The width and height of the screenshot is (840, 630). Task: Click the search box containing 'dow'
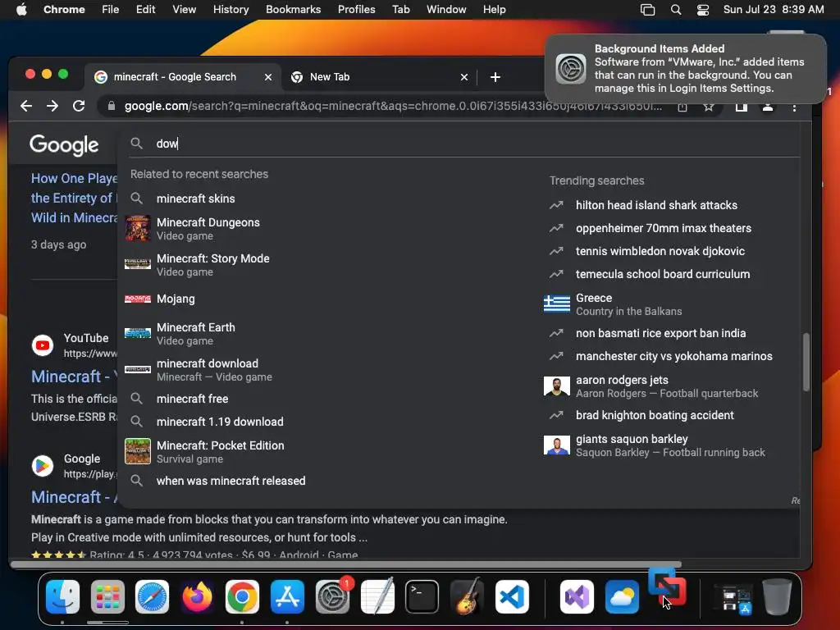464,144
